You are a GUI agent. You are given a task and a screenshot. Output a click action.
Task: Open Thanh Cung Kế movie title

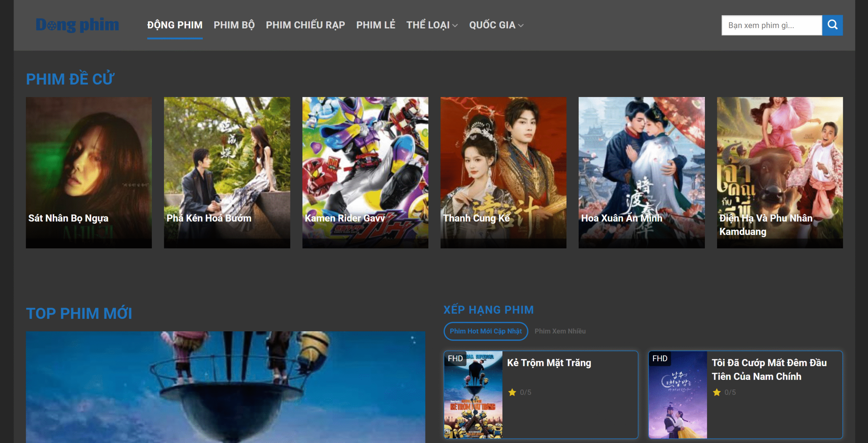[x=476, y=218]
